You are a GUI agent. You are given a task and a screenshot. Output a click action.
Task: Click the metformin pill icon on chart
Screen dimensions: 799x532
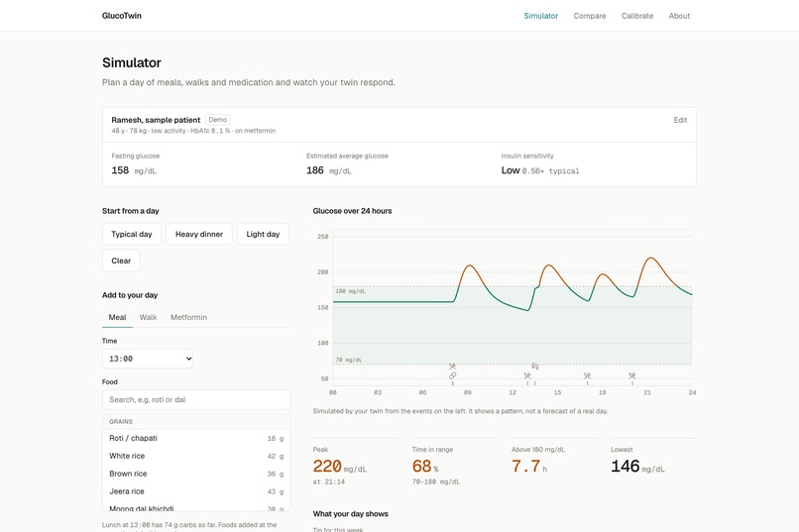click(x=452, y=375)
